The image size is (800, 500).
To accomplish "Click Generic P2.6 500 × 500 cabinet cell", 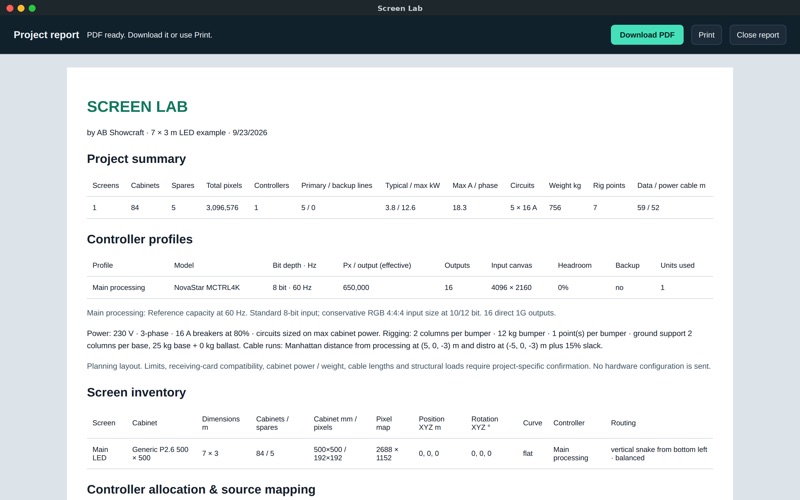I will (160, 454).
